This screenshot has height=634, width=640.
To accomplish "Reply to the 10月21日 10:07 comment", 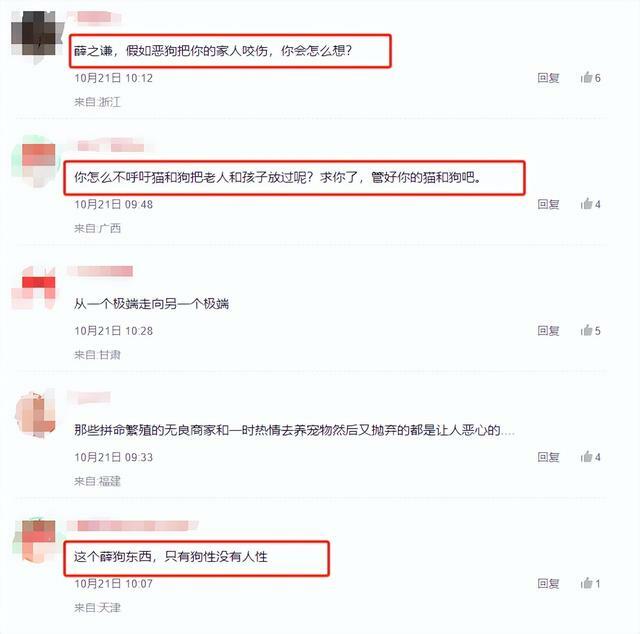I will coord(548,583).
